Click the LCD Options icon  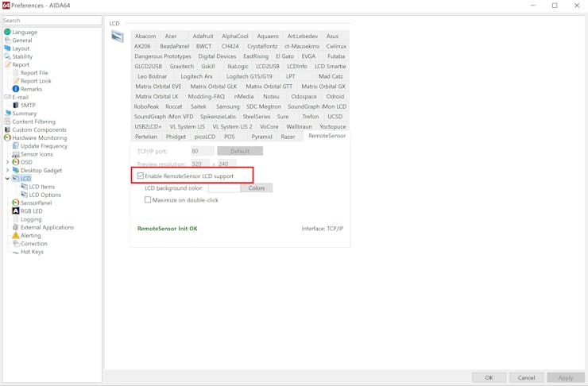(x=24, y=195)
